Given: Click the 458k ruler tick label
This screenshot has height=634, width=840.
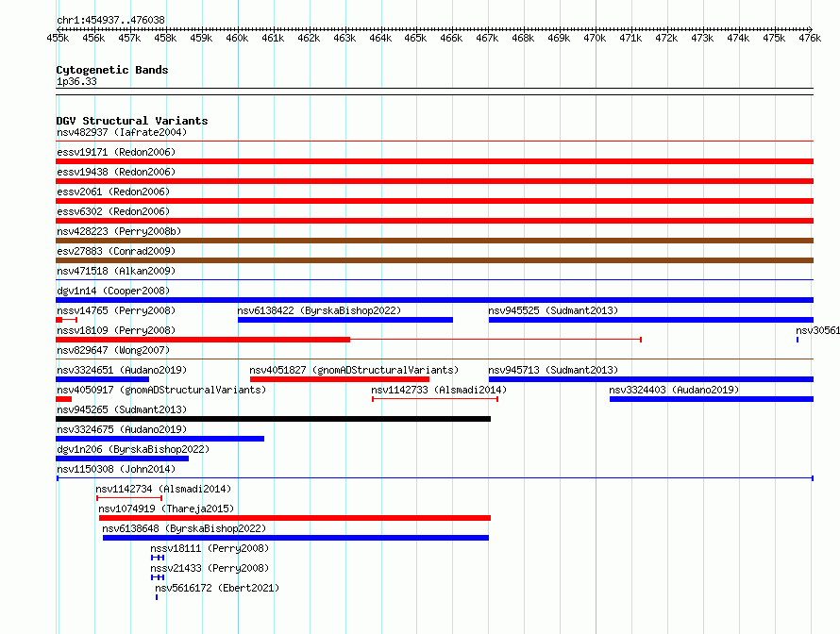Looking at the screenshot, I should 165,38.
